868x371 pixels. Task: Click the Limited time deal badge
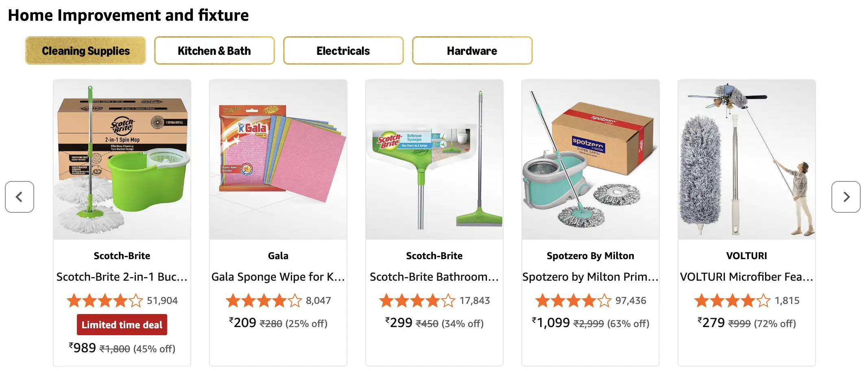[x=122, y=325]
